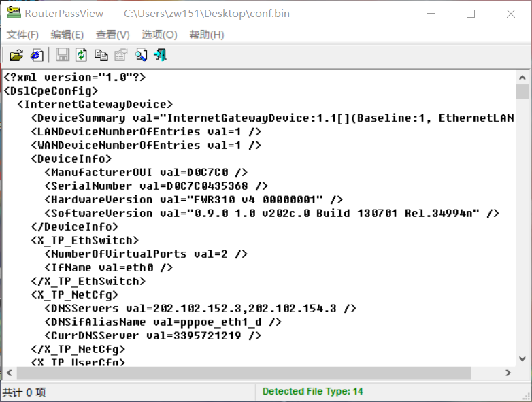Click the CurrDNSServer val=3395721219 line
The image size is (532, 402).
click(x=152, y=335)
